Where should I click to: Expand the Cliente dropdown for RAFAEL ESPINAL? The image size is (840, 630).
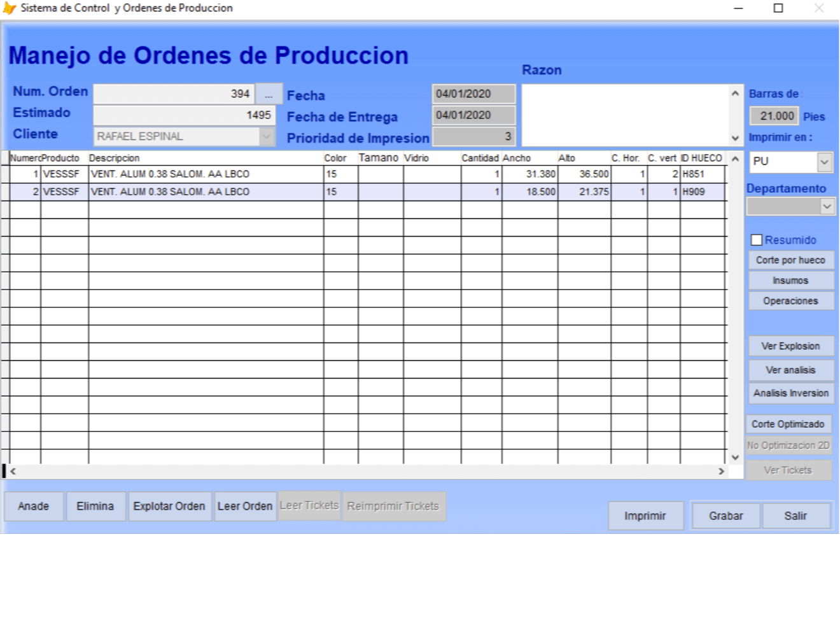268,136
